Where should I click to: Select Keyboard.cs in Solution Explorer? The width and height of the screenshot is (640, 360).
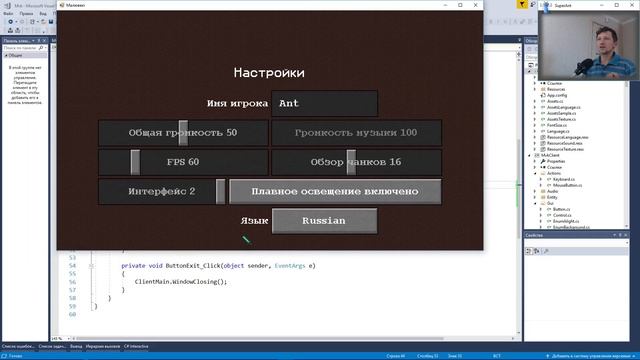(x=564, y=179)
